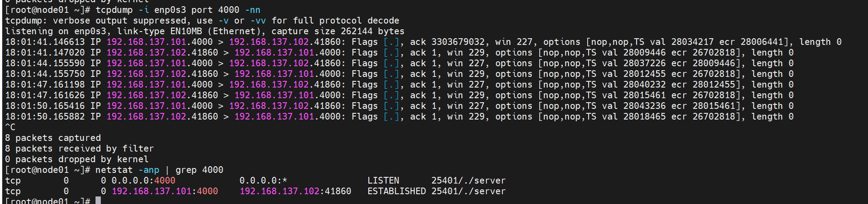Click the -nn flag in tcpdump command
This screenshot has width=868, height=204.
(x=253, y=10)
